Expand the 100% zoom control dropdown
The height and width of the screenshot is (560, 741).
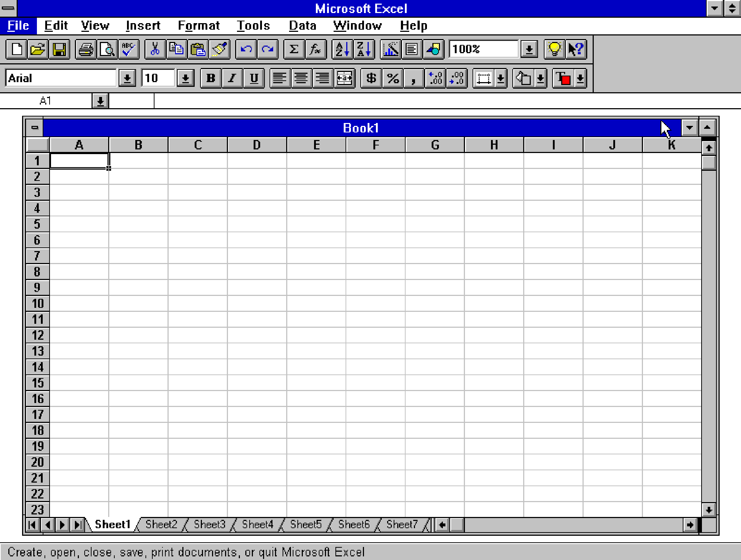pos(529,49)
